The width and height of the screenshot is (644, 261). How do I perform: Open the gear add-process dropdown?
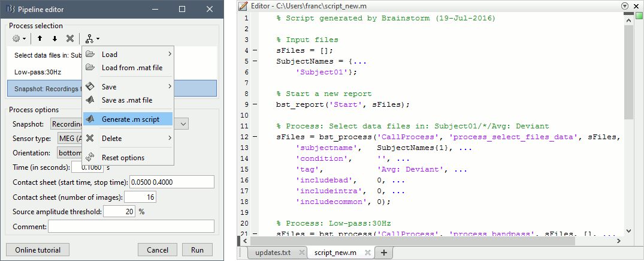(x=19, y=38)
